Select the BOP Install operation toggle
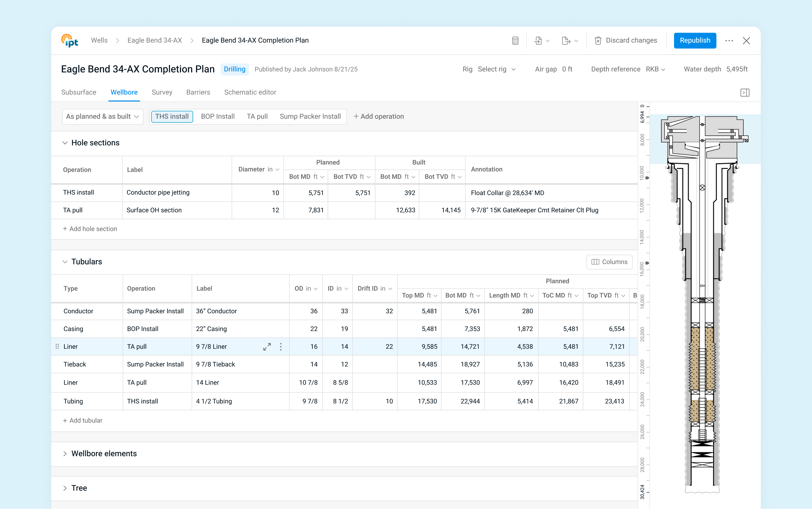 [x=217, y=117]
